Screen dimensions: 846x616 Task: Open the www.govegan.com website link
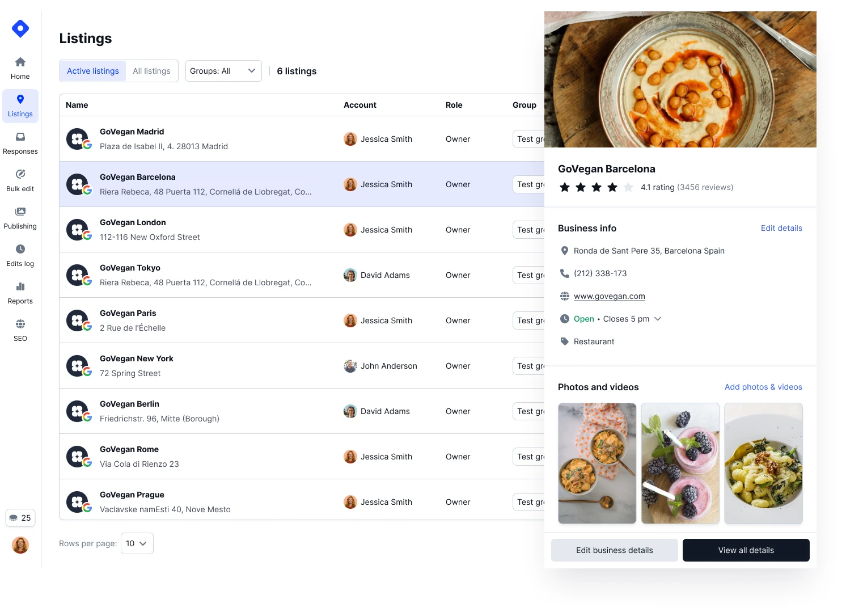(610, 296)
